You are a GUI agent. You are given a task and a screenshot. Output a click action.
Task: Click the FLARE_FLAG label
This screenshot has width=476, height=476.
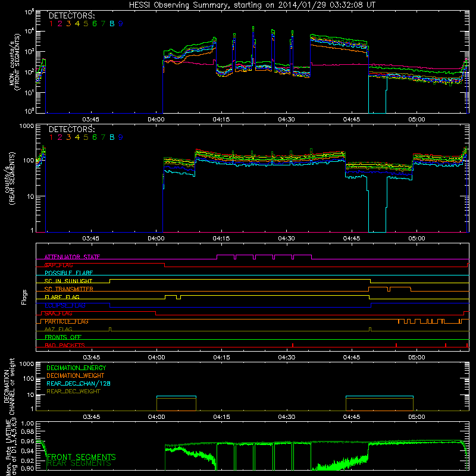pos(62,297)
